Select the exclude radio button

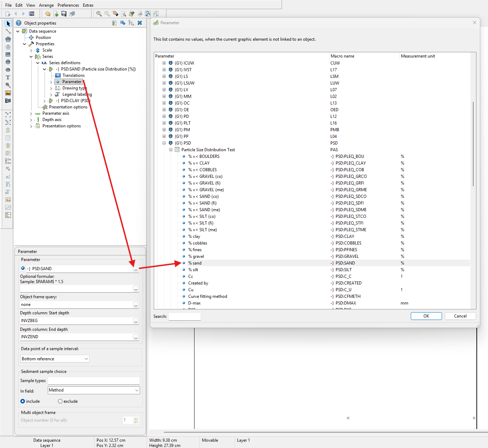pyautogui.click(x=60, y=401)
